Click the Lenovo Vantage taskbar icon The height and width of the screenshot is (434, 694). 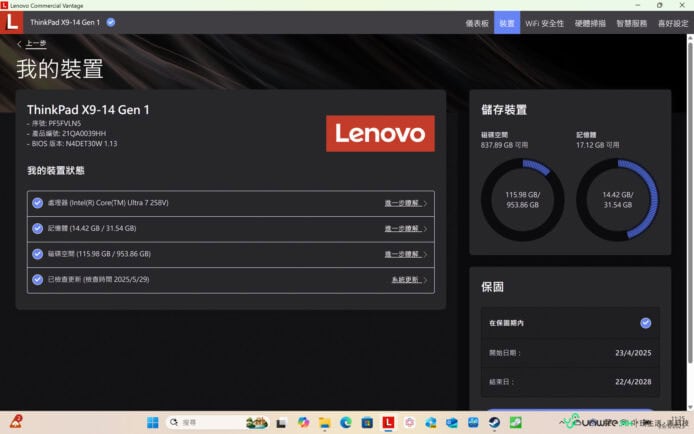(388, 422)
